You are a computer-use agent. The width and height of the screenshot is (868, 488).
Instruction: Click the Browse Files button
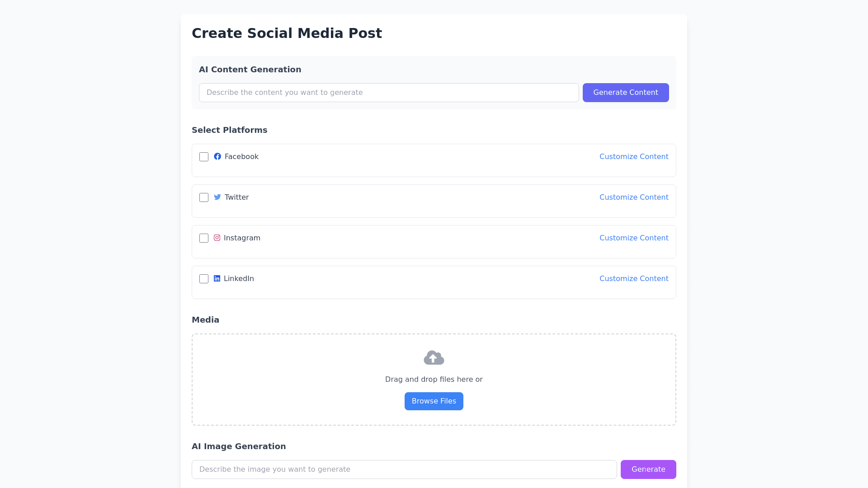(x=434, y=401)
